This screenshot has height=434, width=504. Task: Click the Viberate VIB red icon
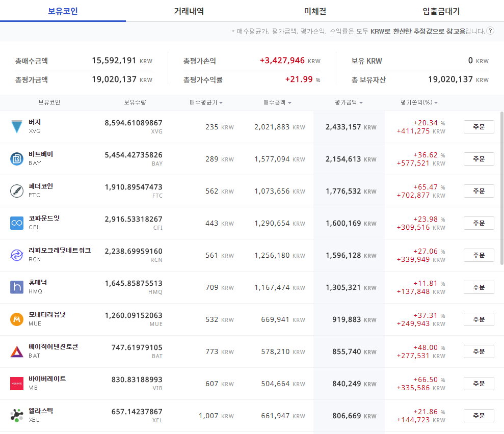coord(17,384)
